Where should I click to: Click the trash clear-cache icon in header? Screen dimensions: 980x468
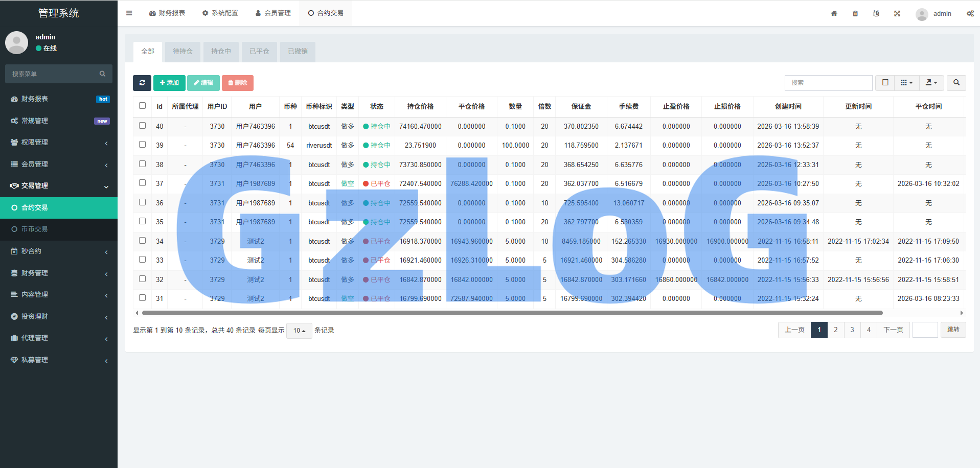[x=855, y=13]
